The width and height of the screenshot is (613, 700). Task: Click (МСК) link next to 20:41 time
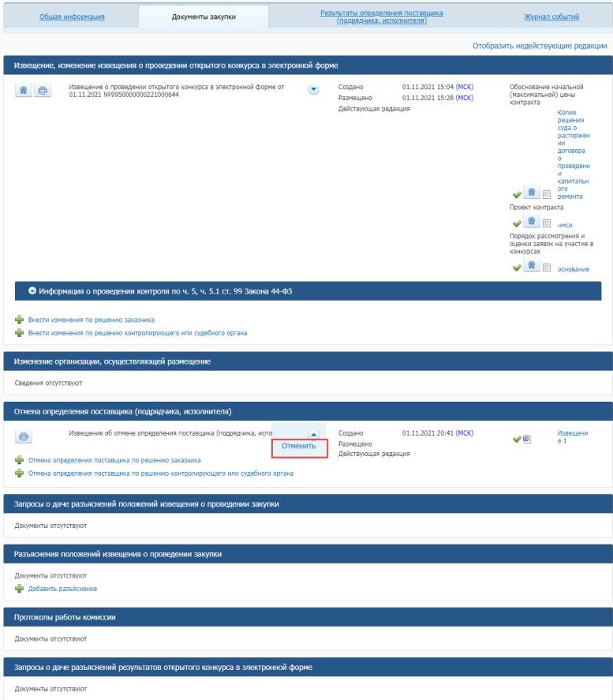coord(465,433)
